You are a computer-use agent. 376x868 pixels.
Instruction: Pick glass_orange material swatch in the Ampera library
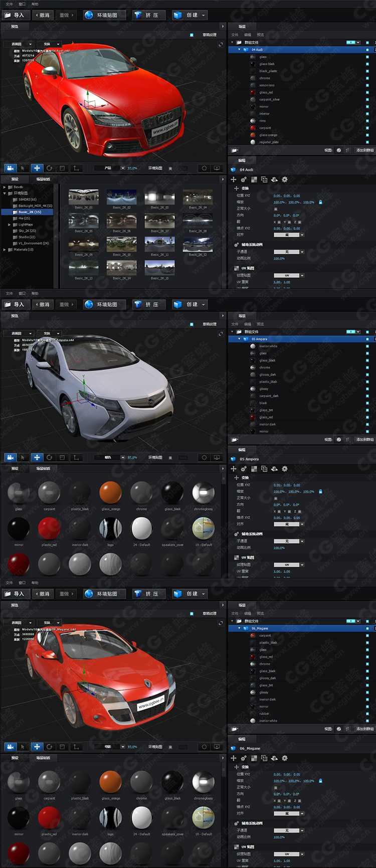(x=110, y=492)
